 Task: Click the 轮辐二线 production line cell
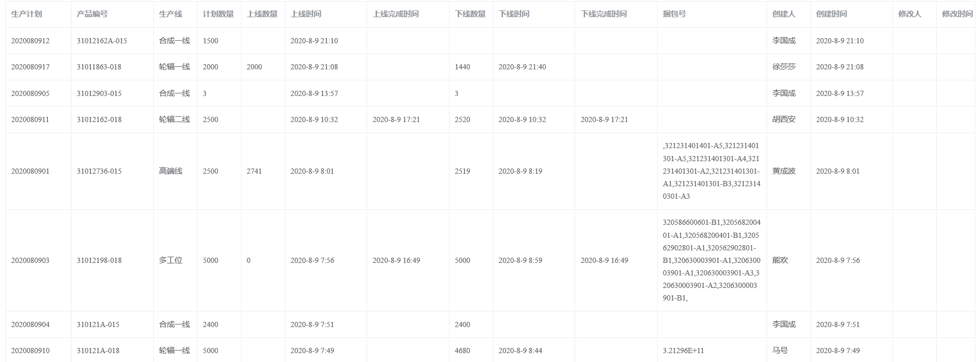[x=175, y=119]
